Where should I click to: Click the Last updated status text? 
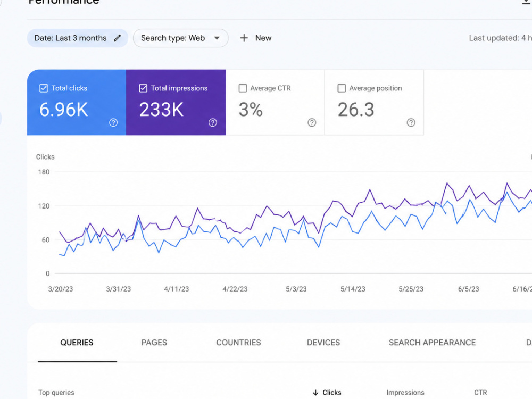pos(500,38)
